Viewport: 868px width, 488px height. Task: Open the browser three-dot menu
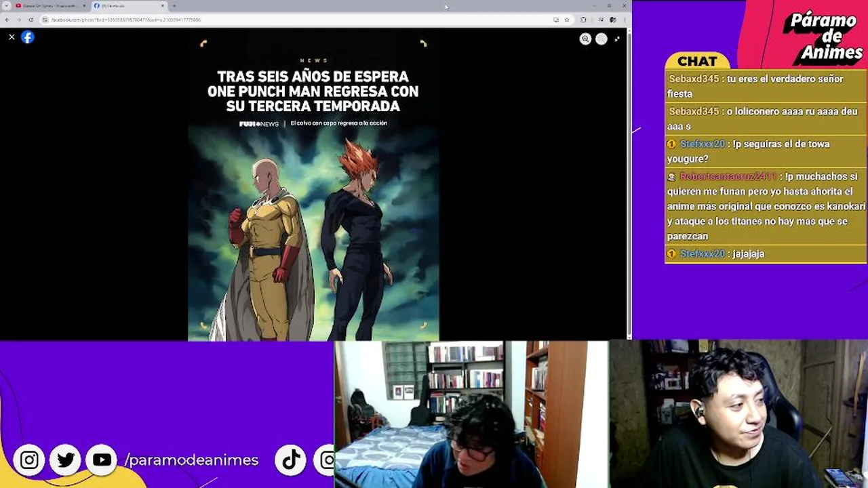coord(624,20)
